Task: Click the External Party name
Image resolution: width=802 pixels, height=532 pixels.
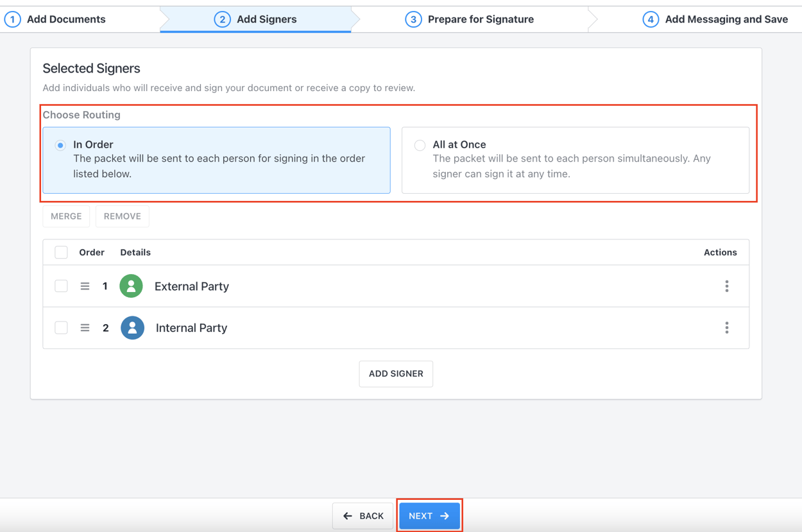Action: tap(192, 286)
